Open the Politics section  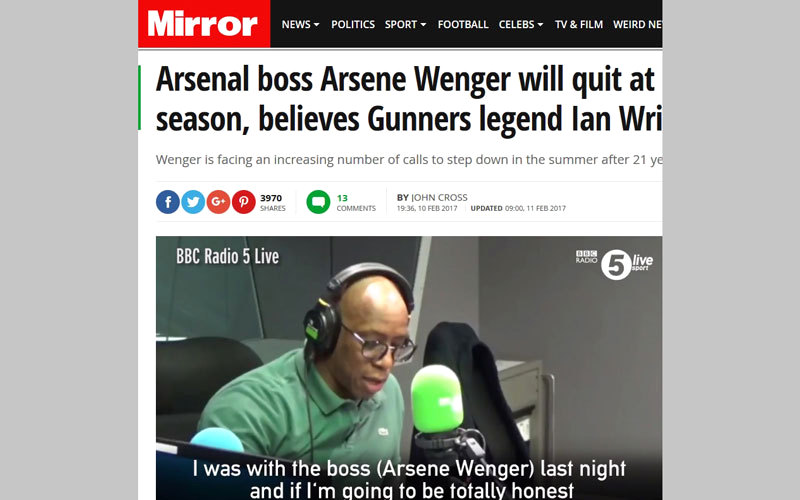pos(353,24)
